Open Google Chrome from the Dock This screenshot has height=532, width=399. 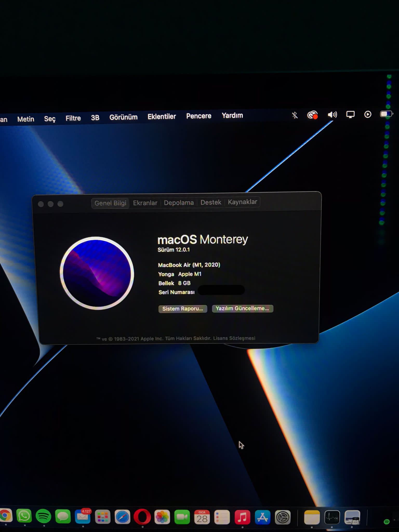[5, 516]
